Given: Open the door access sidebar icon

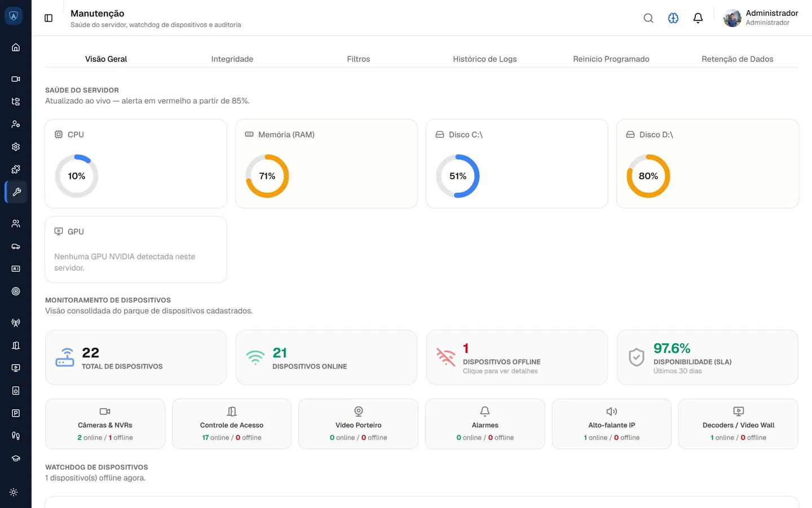Looking at the screenshot, I should point(16,345).
